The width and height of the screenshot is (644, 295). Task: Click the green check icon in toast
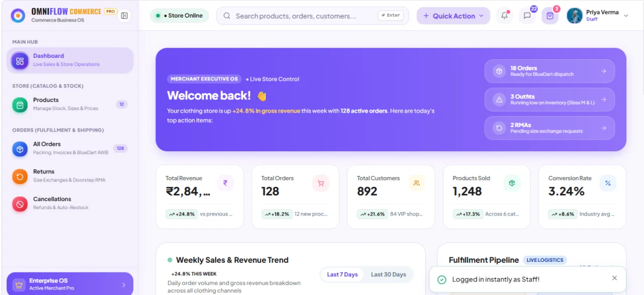click(442, 279)
